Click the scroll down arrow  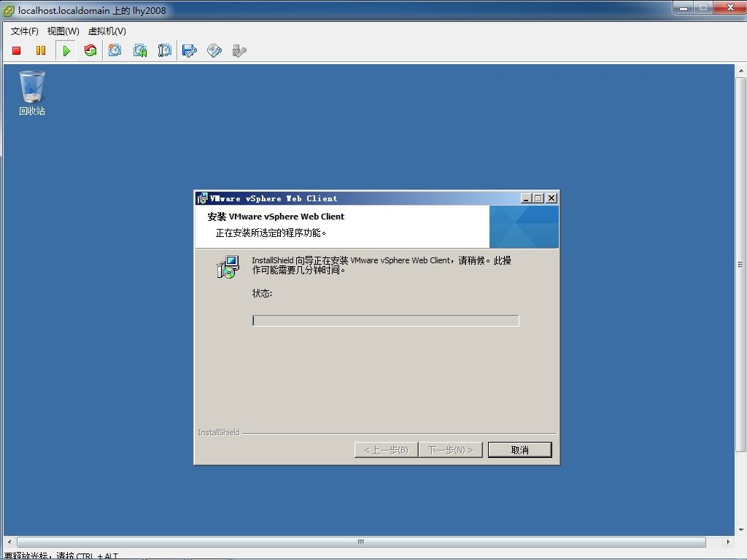[x=741, y=529]
